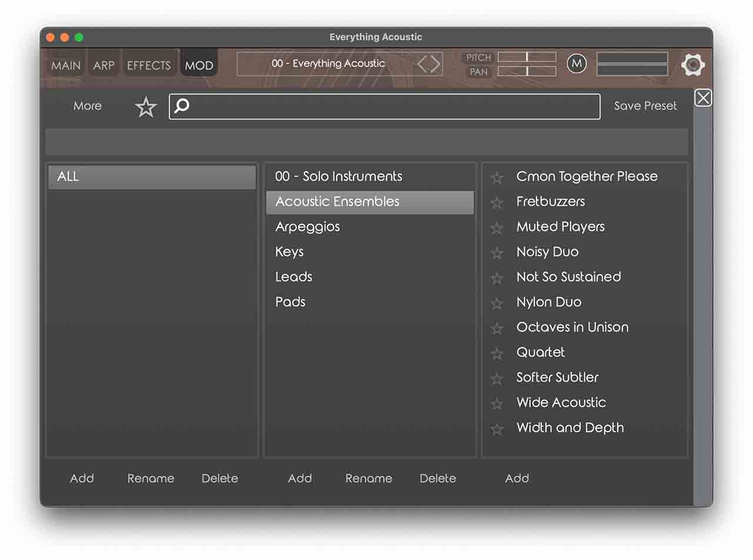Select the Arpeggios category
This screenshot has height=560, width=753.
[308, 226]
